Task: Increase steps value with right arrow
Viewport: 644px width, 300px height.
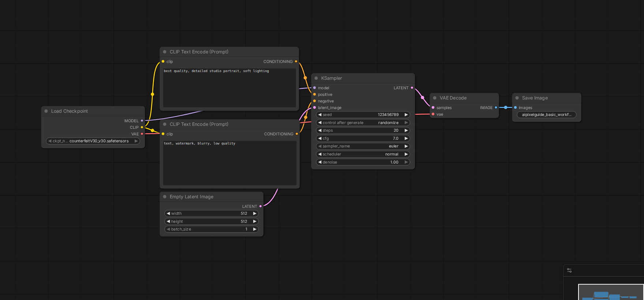Action: coord(406,130)
